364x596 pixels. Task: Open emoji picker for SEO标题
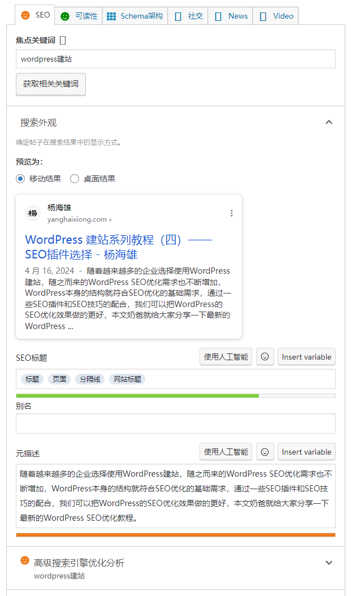[x=265, y=357]
